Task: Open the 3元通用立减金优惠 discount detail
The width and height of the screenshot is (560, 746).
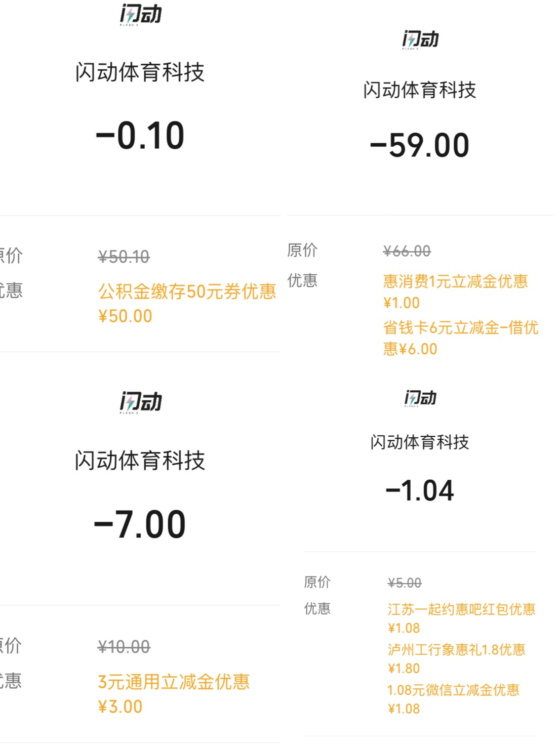Action: click(174, 682)
